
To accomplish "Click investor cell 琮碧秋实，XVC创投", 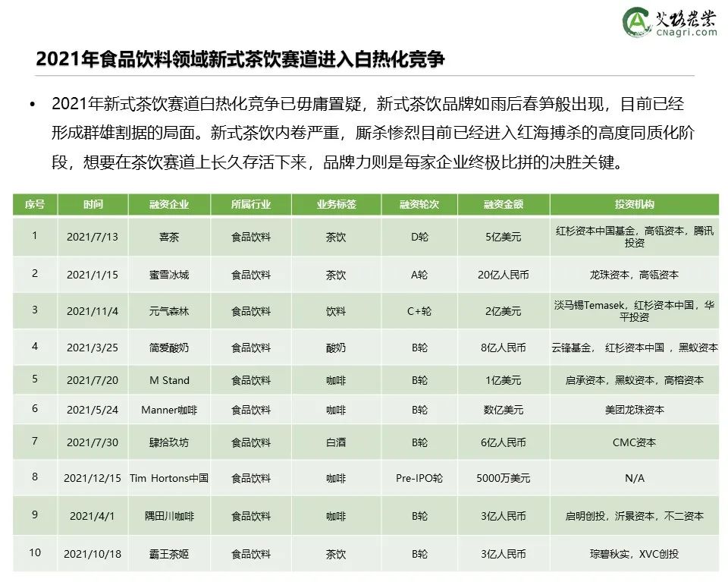I will click(634, 554).
